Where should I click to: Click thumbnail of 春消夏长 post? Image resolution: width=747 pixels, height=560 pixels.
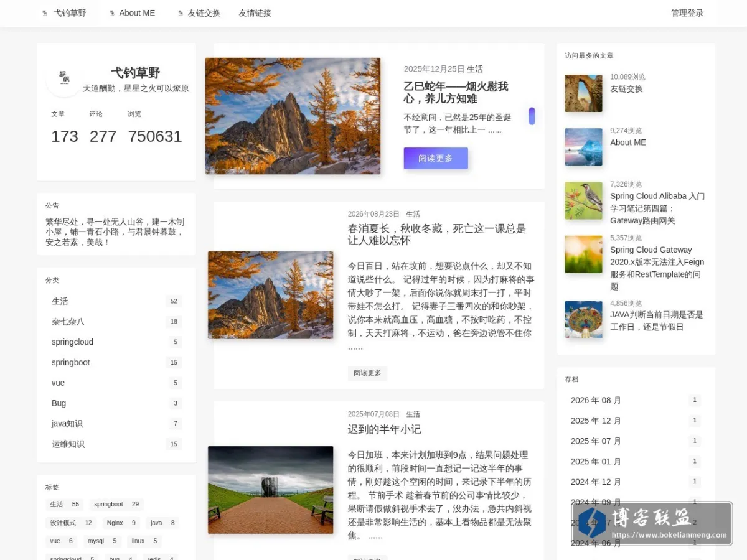point(270,295)
